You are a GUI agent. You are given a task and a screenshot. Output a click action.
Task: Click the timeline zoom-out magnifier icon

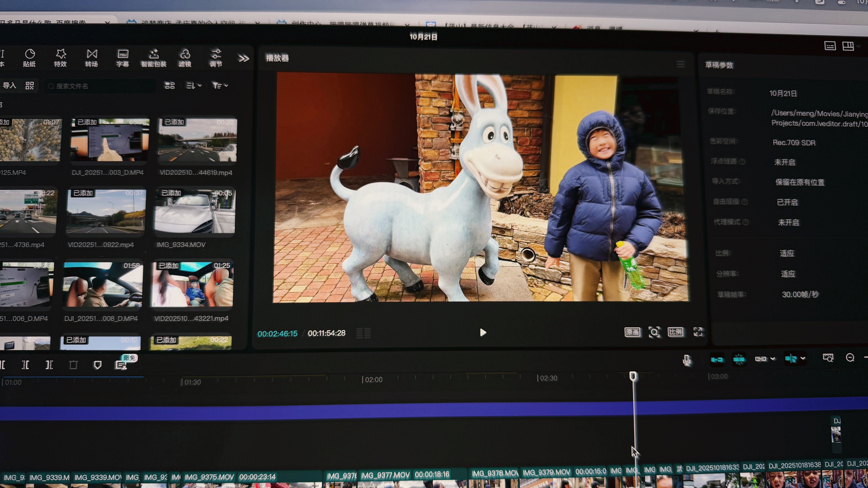(x=850, y=358)
